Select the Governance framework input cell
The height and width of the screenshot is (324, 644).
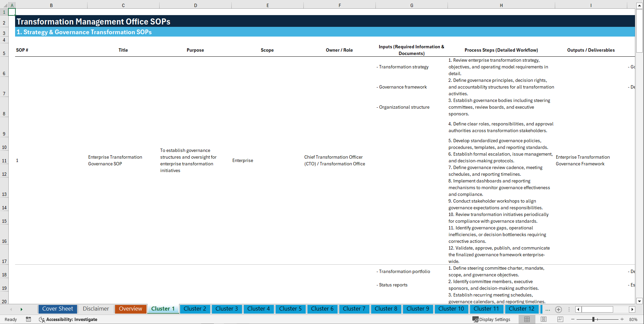pyautogui.click(x=412, y=87)
